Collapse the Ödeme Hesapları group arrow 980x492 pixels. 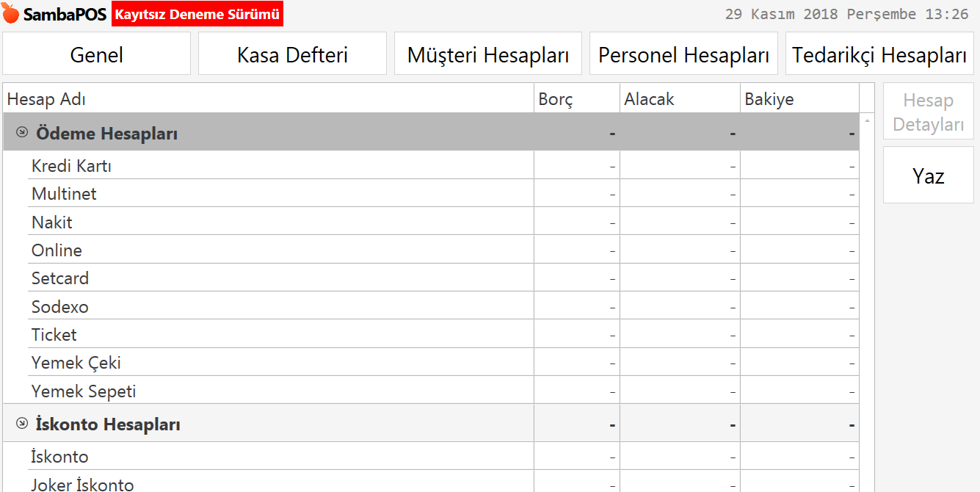[x=22, y=133]
